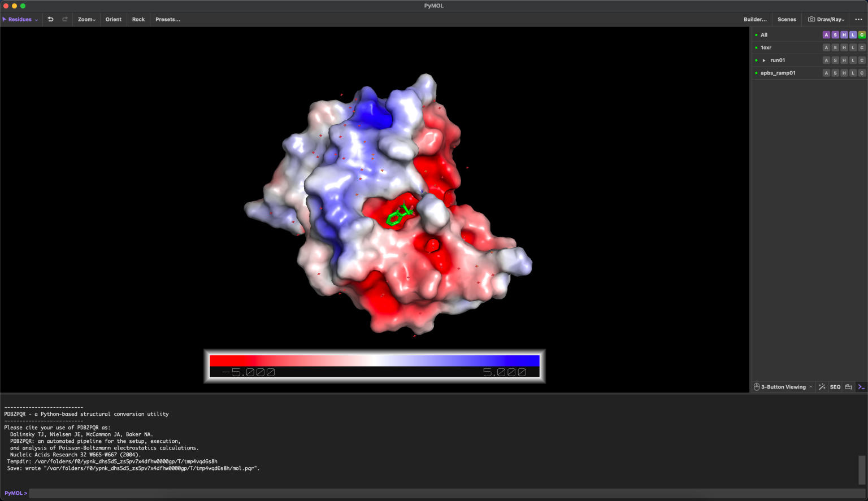Image resolution: width=868 pixels, height=501 pixels.
Task: Click the redo arrow icon
Action: pyautogui.click(x=65, y=19)
